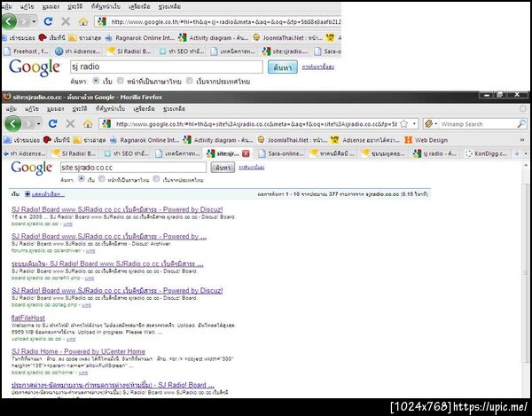Focus the site:sjradio.co.cc Google search box

click(133, 168)
